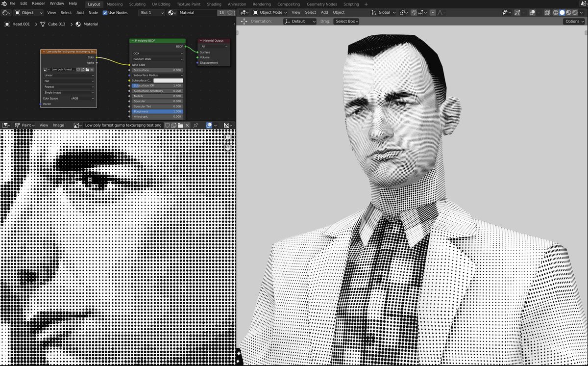Viewport: 588px width, 366px height.
Task: Open the Object menu in 3D viewport
Action: pyautogui.click(x=339, y=12)
